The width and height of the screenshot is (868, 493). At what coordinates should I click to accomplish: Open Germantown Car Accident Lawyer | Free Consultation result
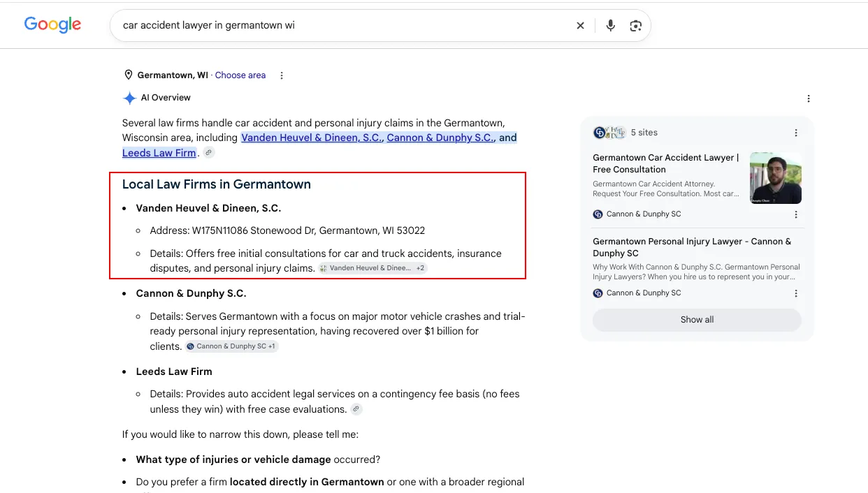coord(666,163)
